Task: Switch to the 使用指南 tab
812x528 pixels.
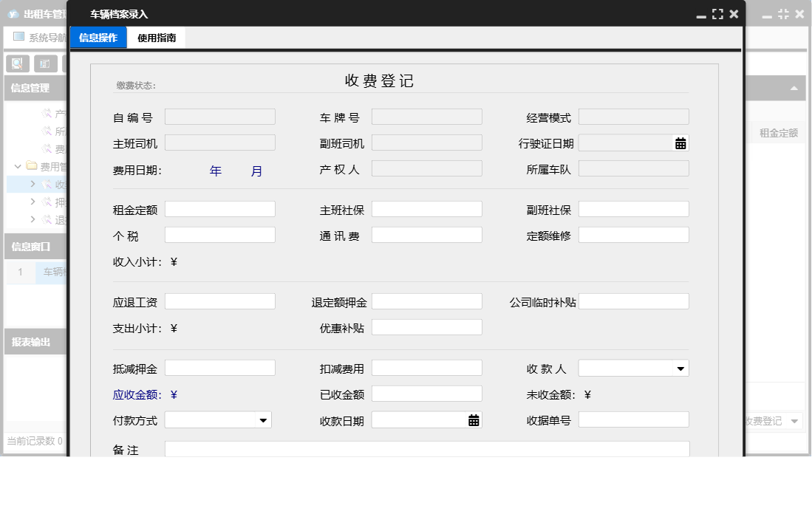Action: coord(157,38)
